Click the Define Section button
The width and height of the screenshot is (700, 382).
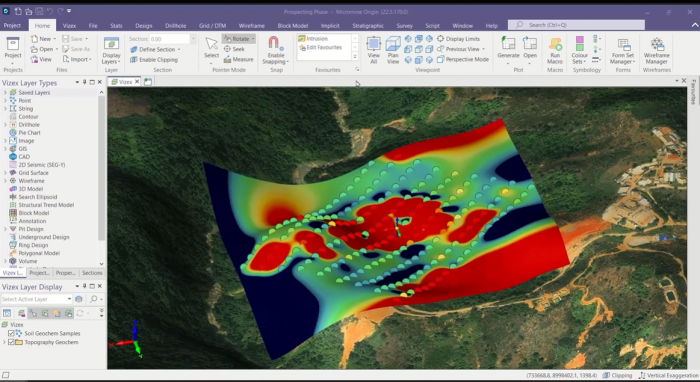tap(155, 49)
